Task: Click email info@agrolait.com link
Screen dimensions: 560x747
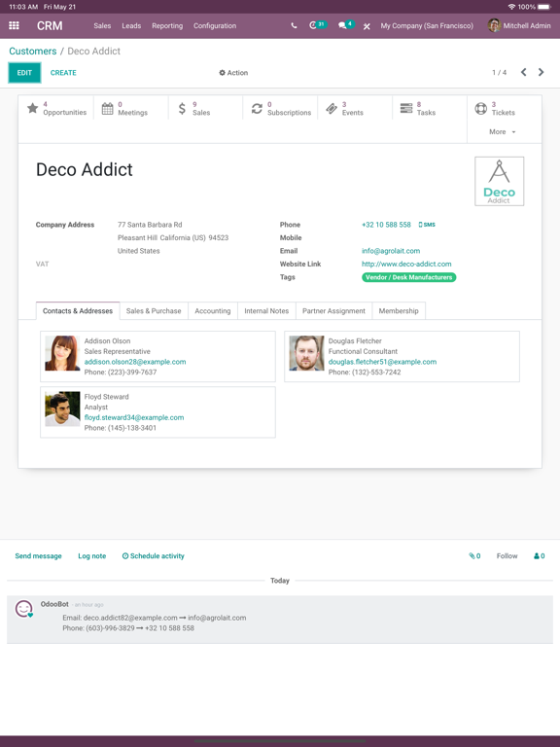Action: pos(391,251)
